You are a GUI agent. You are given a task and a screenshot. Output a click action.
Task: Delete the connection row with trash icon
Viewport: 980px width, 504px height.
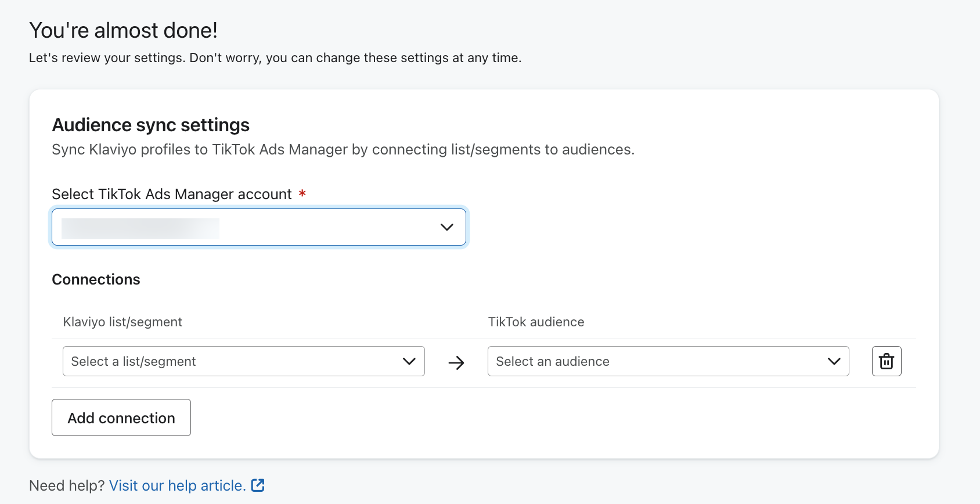886,361
